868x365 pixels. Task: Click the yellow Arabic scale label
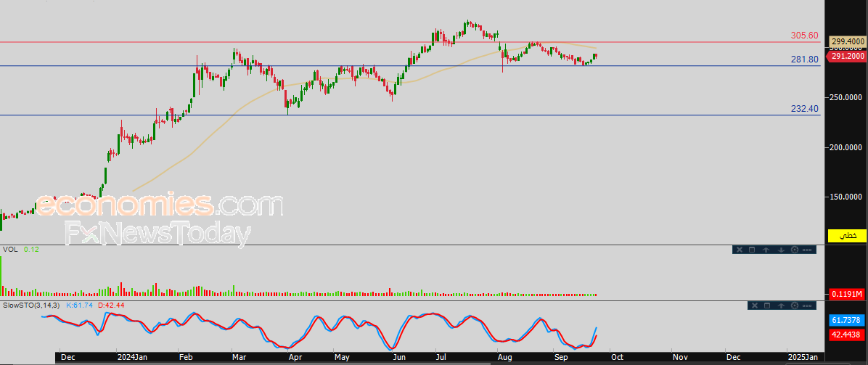(846, 235)
